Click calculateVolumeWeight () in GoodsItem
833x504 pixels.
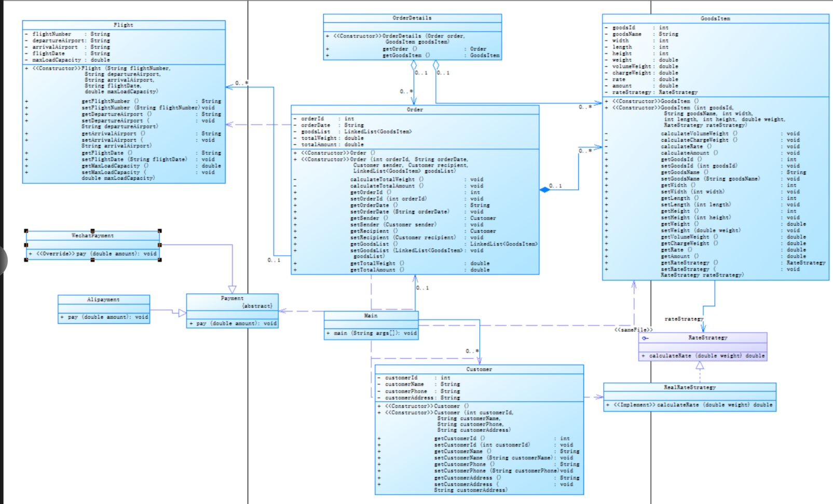coord(699,134)
